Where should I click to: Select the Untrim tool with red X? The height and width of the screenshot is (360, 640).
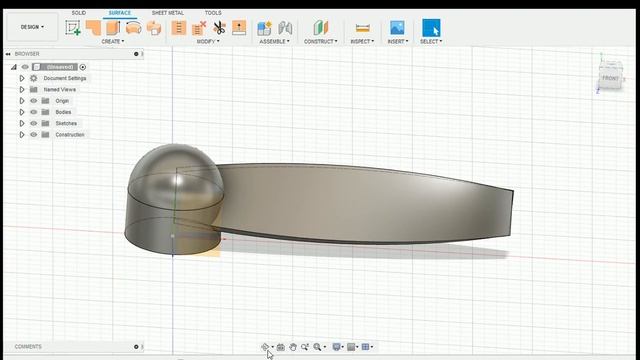[199, 28]
